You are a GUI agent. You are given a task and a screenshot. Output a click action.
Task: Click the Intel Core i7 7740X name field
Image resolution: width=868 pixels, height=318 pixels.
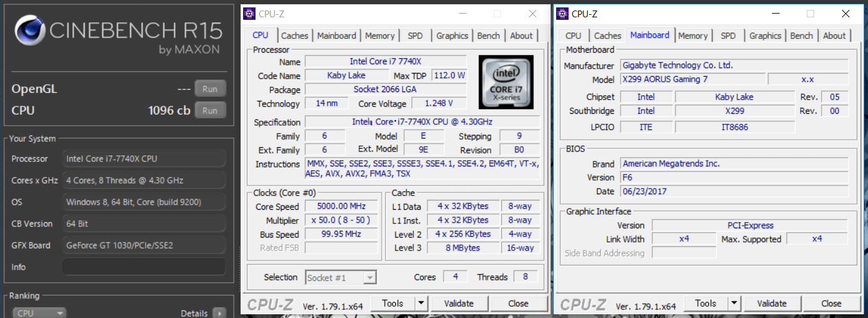tap(385, 61)
